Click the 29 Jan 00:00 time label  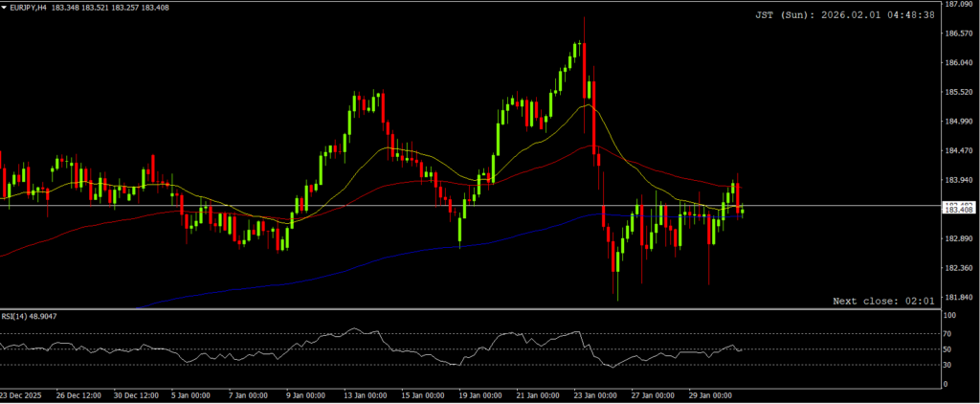(x=710, y=393)
